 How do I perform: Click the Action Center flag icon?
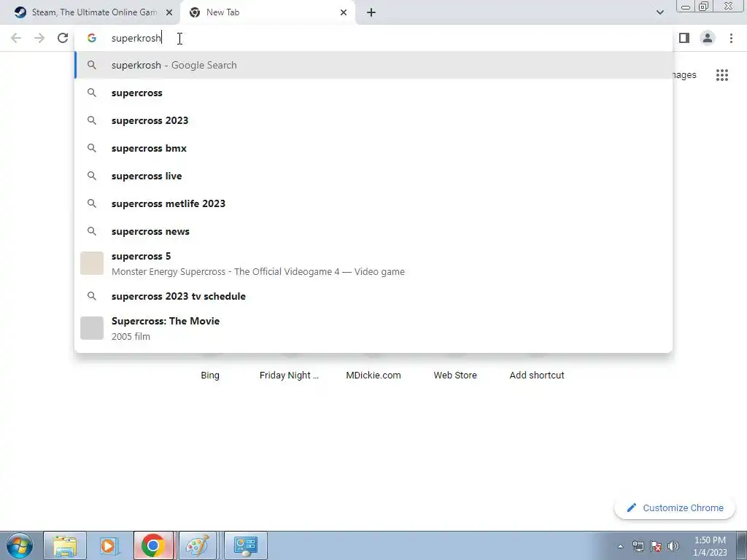[656, 546]
